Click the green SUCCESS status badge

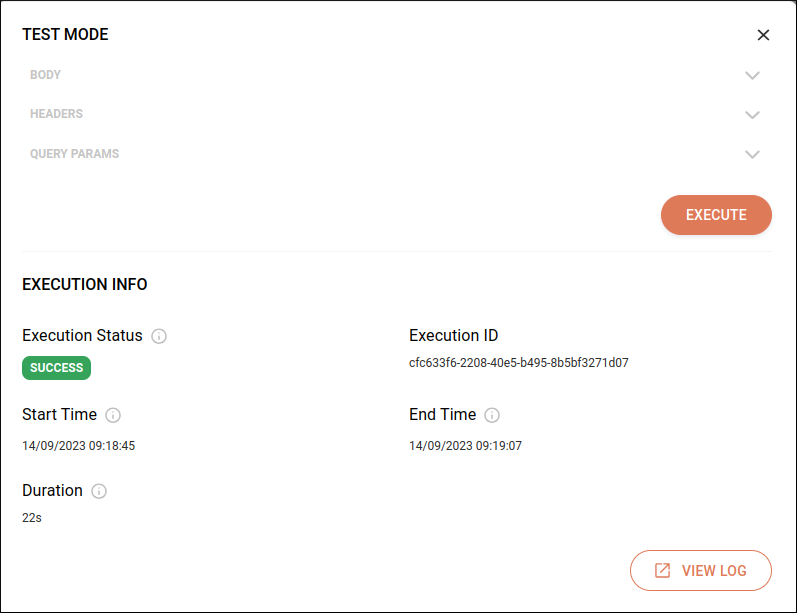[x=57, y=368]
